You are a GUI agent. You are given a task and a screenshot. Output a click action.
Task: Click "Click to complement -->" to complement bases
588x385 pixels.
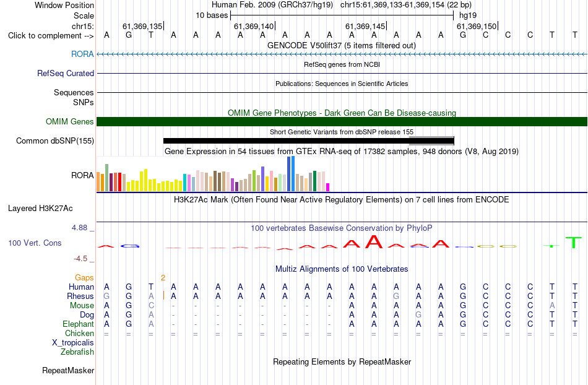pyautogui.click(x=51, y=36)
